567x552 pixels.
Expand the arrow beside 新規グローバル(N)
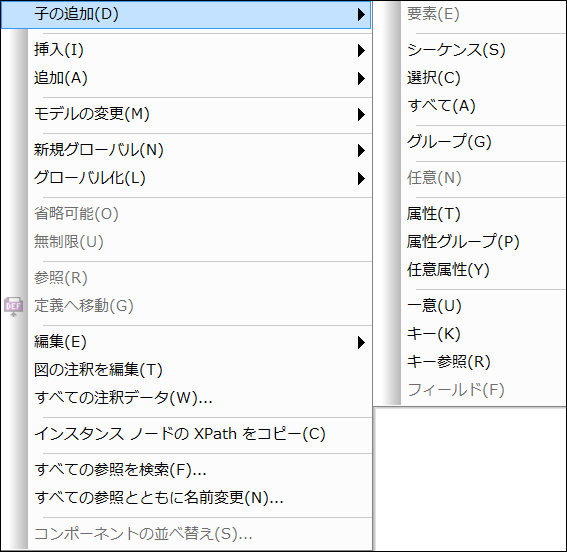point(361,150)
